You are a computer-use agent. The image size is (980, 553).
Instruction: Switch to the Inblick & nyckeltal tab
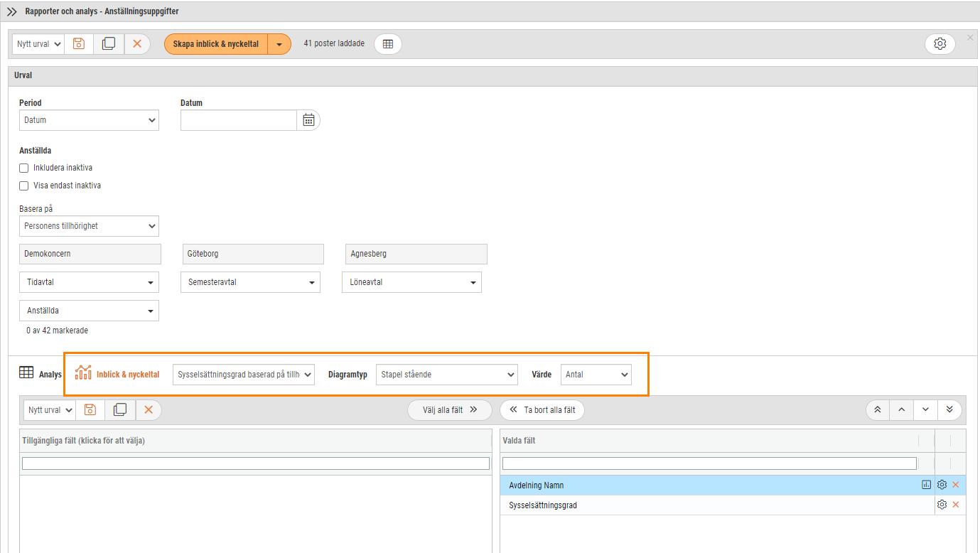pos(117,374)
